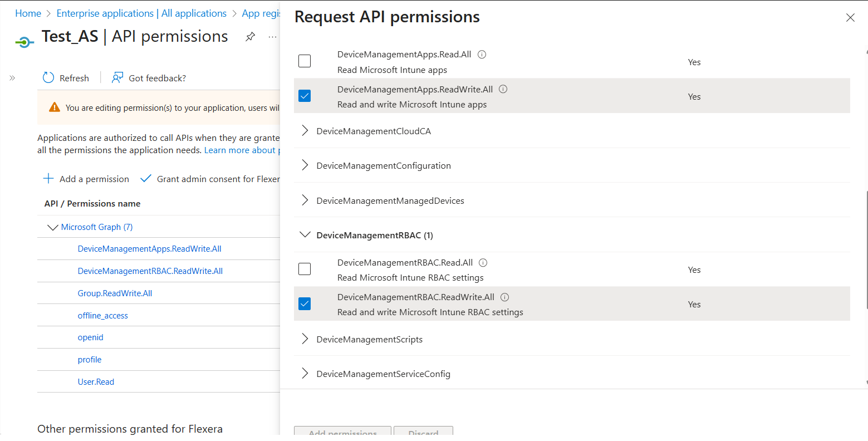Click info icon beside DeviceManagementRBAC.Read.All
Image resolution: width=868 pixels, height=441 pixels.
483,263
